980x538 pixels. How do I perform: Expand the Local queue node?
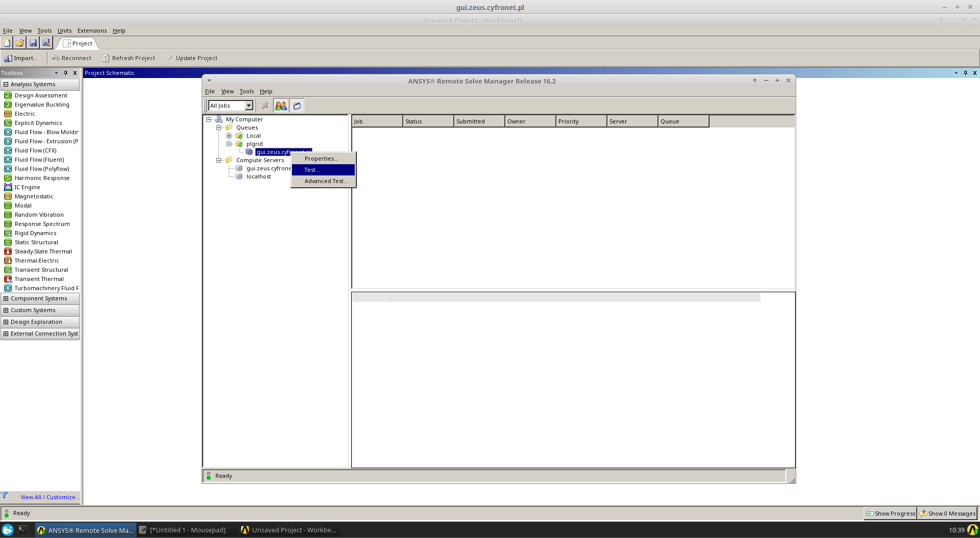pos(229,136)
